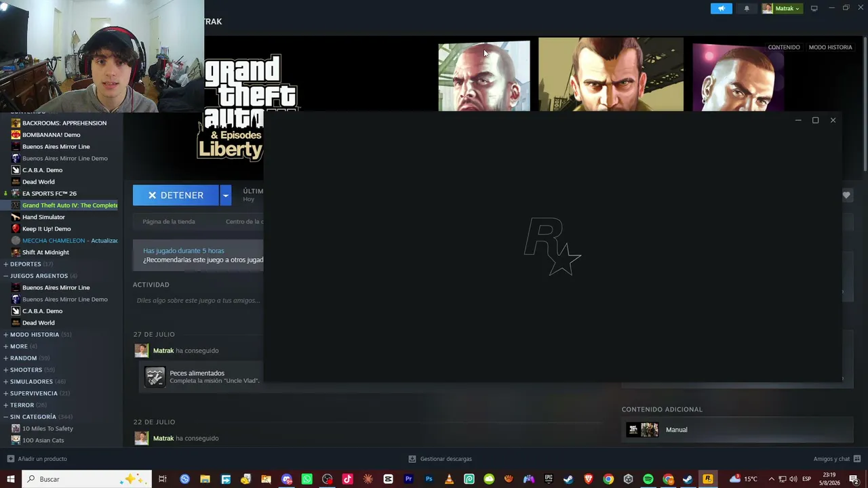Image resolution: width=868 pixels, height=488 pixels.
Task: Open the Centro de la comunidad tab
Action: click(244, 222)
